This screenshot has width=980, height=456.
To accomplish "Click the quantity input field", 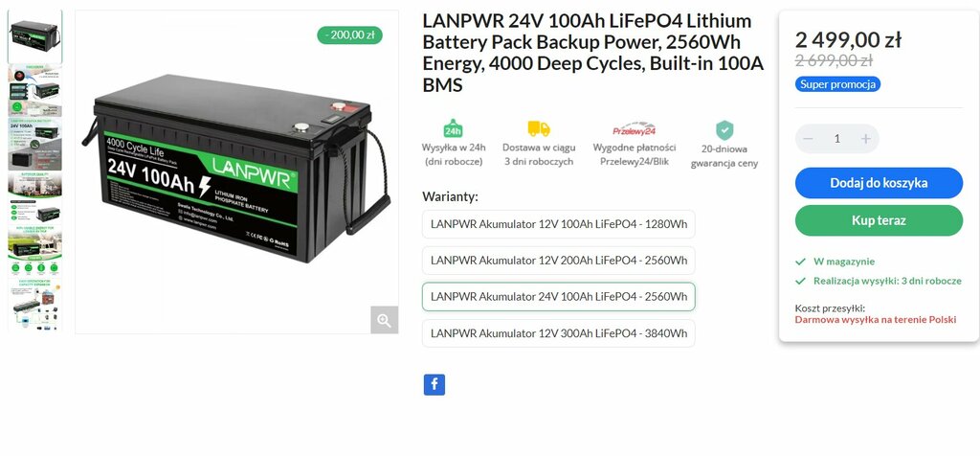I will coord(836,139).
